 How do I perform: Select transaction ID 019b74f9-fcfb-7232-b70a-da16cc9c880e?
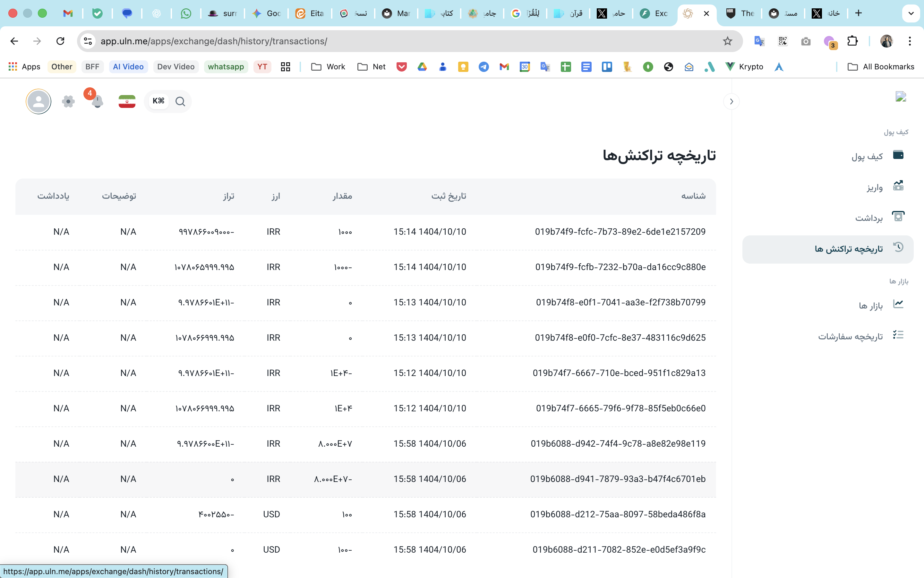[620, 267]
